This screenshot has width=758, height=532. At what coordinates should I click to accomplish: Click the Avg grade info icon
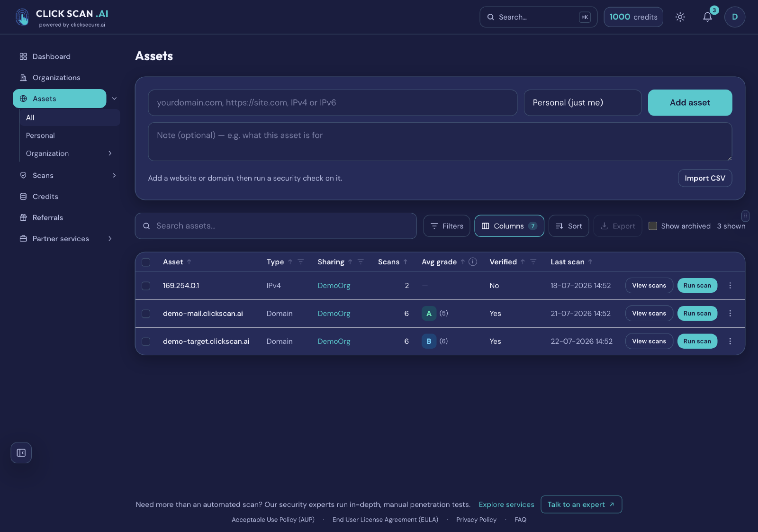[x=473, y=262]
